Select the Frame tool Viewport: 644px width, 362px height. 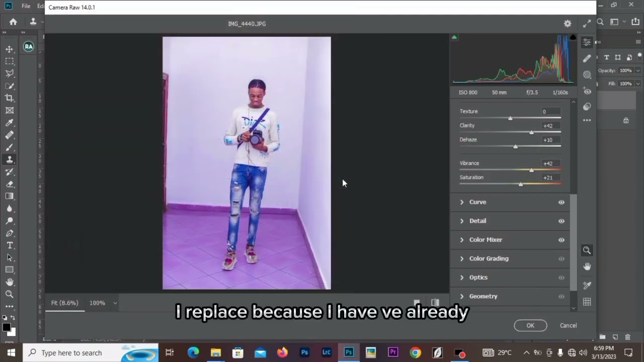(10, 111)
